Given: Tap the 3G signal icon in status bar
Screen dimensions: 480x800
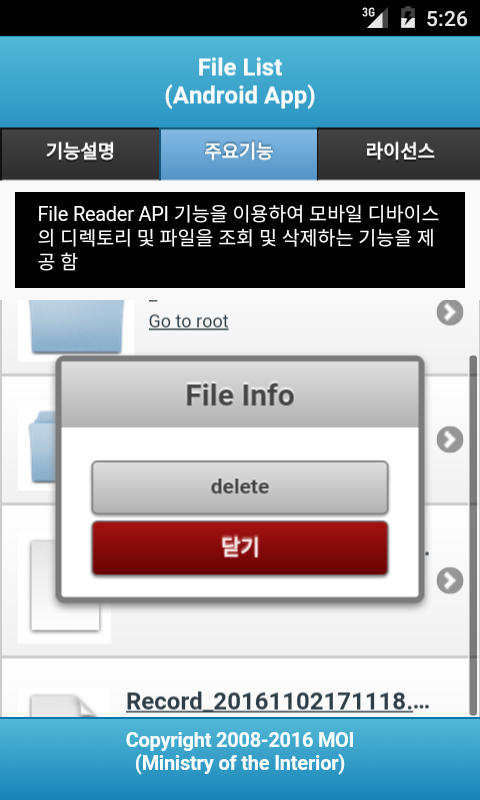Looking at the screenshot, I should [x=375, y=18].
